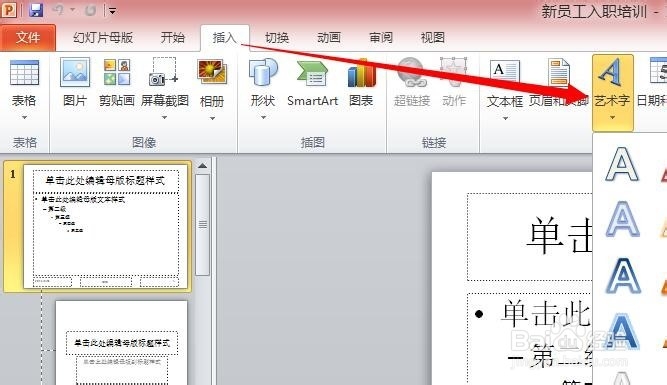Expand the Text Box (文本框) dropdown arrow
Image resolution: width=667 pixels, height=385 pixels.
click(505, 118)
